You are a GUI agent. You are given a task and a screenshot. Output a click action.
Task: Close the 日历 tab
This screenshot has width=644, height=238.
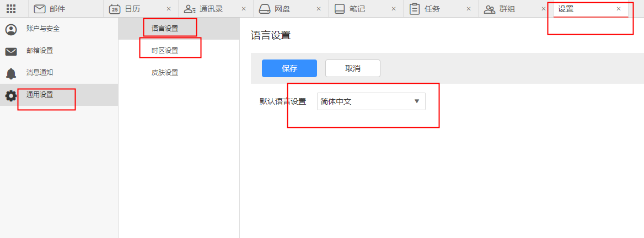[169, 9]
